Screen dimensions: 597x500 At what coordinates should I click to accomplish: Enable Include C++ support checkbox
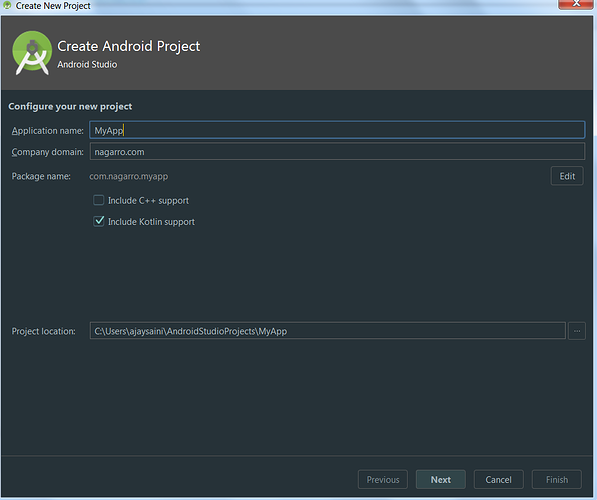coord(99,200)
